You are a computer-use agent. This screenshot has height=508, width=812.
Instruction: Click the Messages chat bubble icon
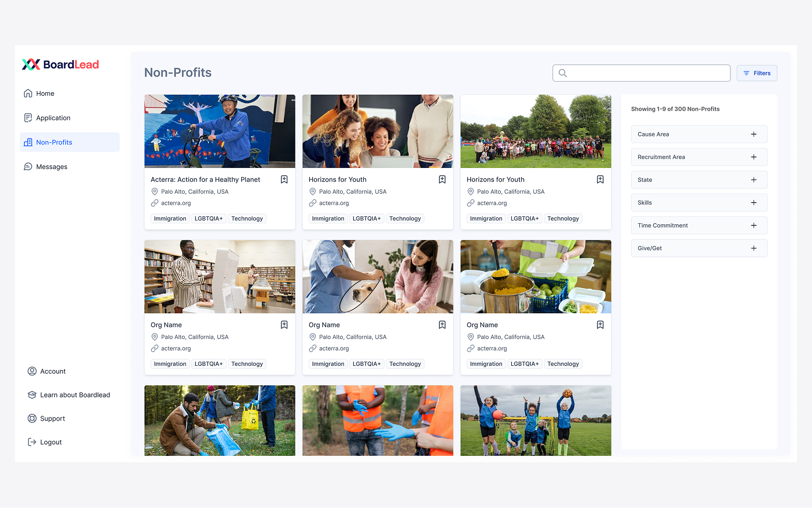click(x=28, y=167)
